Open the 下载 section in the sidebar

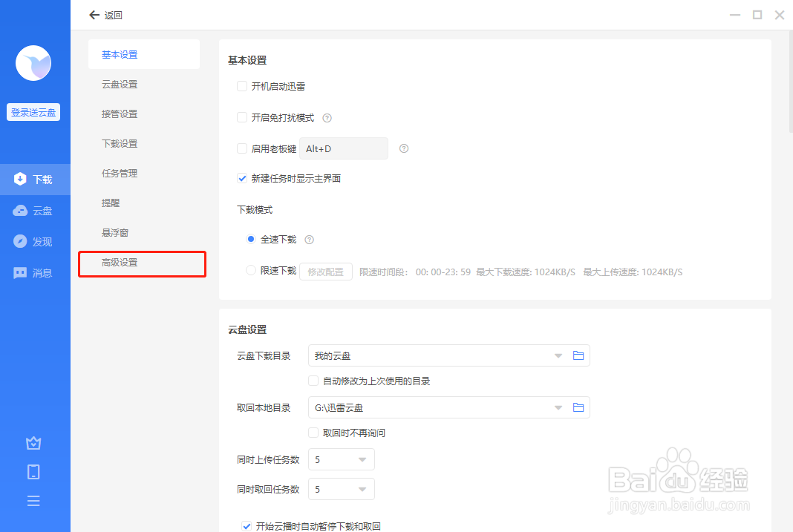click(33, 179)
